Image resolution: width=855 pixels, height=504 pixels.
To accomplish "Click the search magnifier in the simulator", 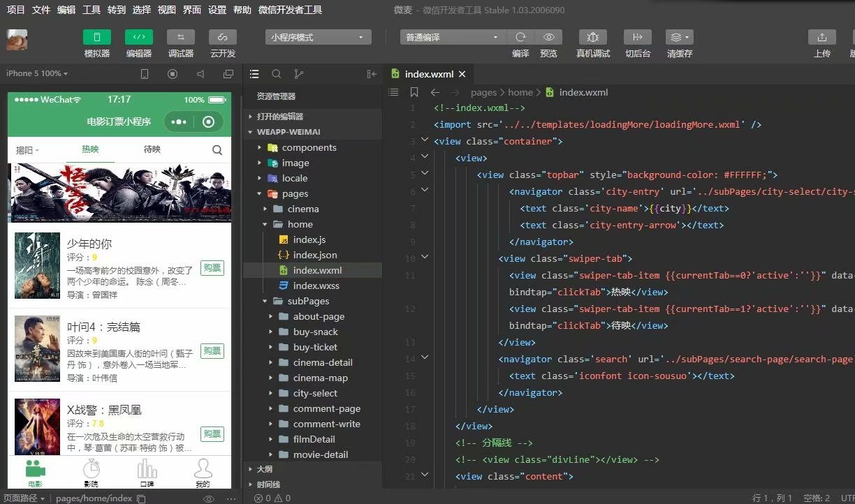I will click(217, 150).
